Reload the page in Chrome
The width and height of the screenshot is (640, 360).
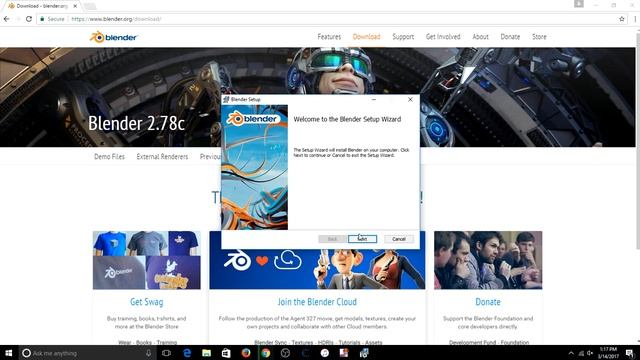point(29,19)
